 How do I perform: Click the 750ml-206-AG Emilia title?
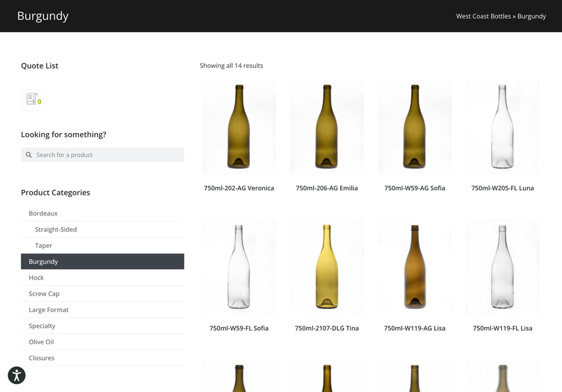click(327, 188)
